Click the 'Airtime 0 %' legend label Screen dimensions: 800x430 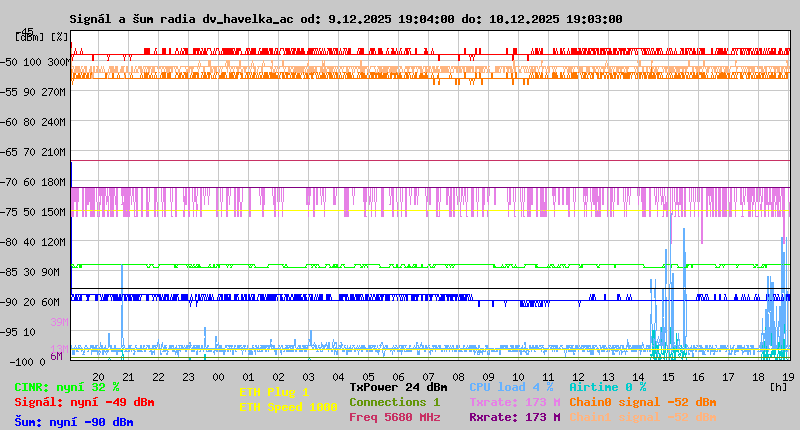[x=608, y=388]
